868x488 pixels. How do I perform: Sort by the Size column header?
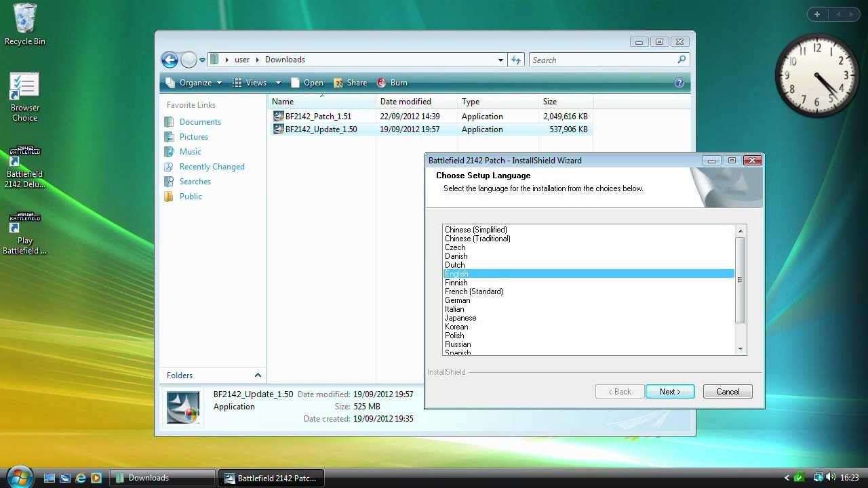click(x=566, y=102)
